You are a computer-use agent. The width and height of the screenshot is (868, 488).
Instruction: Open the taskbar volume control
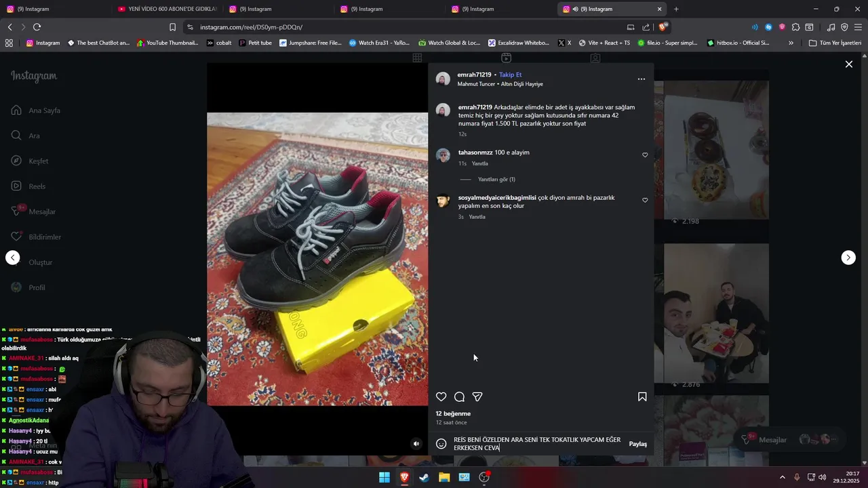[x=823, y=477]
